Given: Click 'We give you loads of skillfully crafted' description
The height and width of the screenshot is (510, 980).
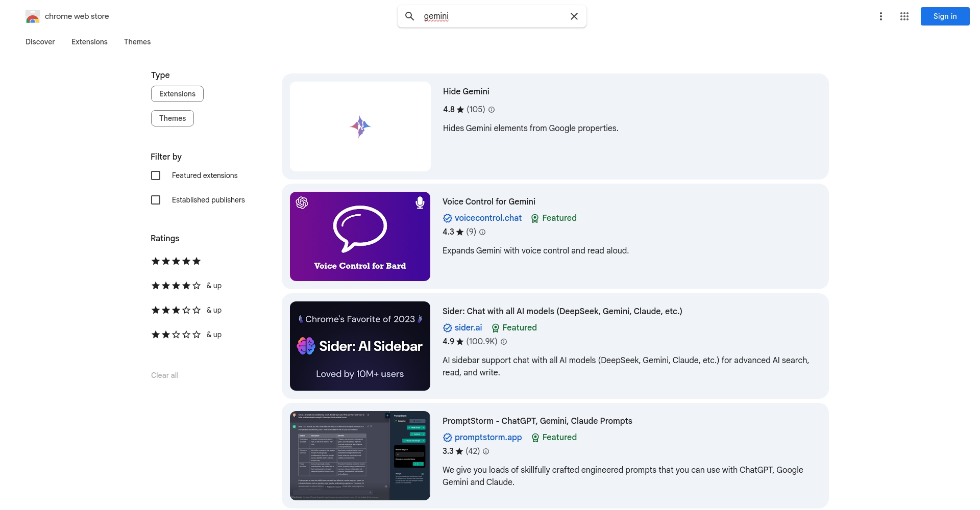Looking at the screenshot, I should coord(623,476).
